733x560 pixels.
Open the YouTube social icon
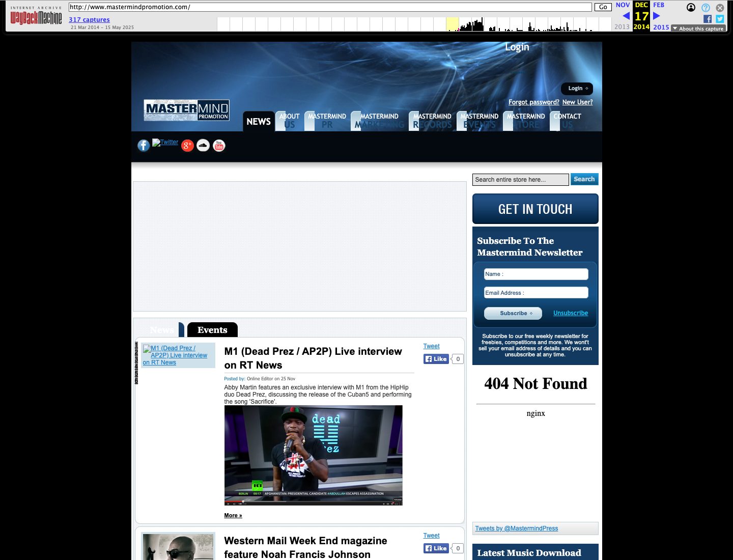219,146
